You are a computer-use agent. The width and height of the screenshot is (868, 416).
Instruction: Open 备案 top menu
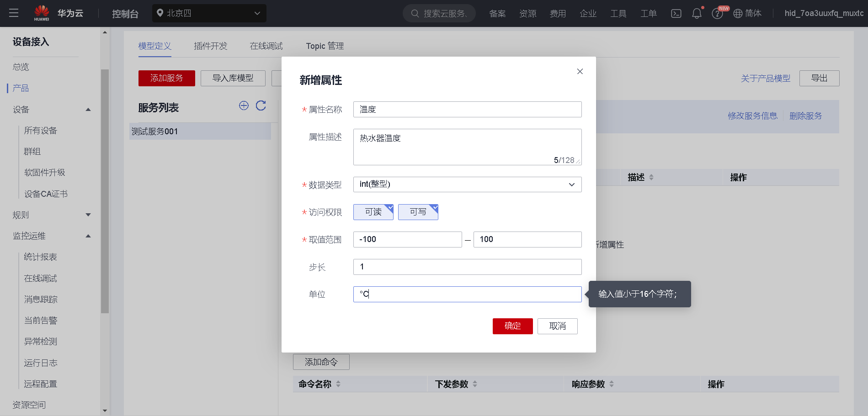tap(497, 14)
